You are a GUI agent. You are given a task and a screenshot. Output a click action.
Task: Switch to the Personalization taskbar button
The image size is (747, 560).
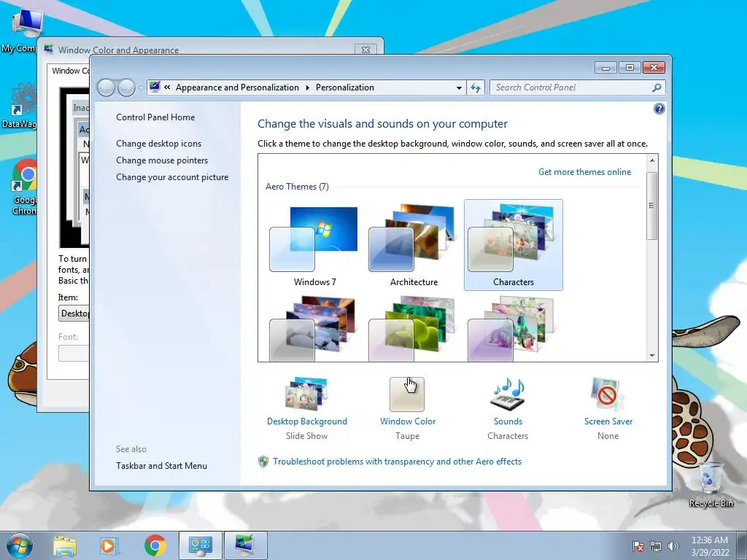245,545
